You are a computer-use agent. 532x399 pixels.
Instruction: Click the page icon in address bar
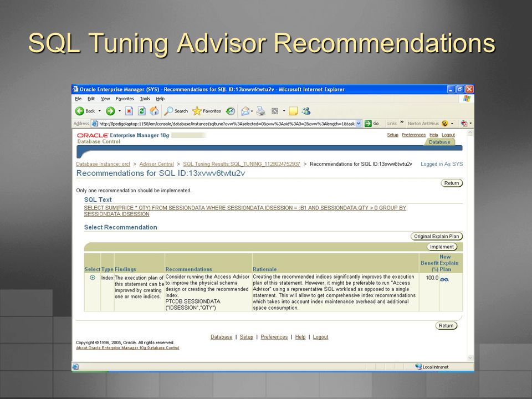(95, 124)
